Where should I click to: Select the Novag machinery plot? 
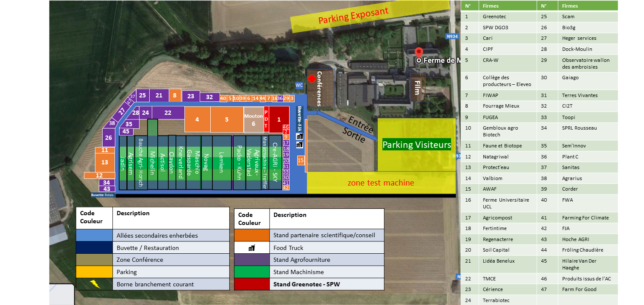click(x=206, y=162)
